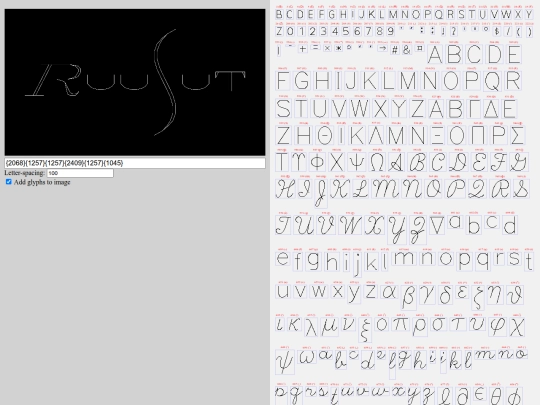Pick the script capital W glyph
Viewport: 540px width, 405px height.
pos(351,225)
